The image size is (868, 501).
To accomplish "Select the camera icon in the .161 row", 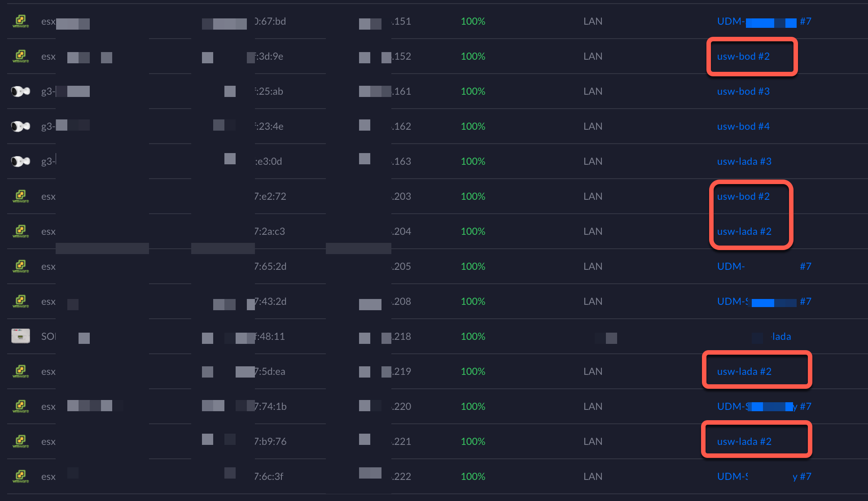I will [x=21, y=91].
